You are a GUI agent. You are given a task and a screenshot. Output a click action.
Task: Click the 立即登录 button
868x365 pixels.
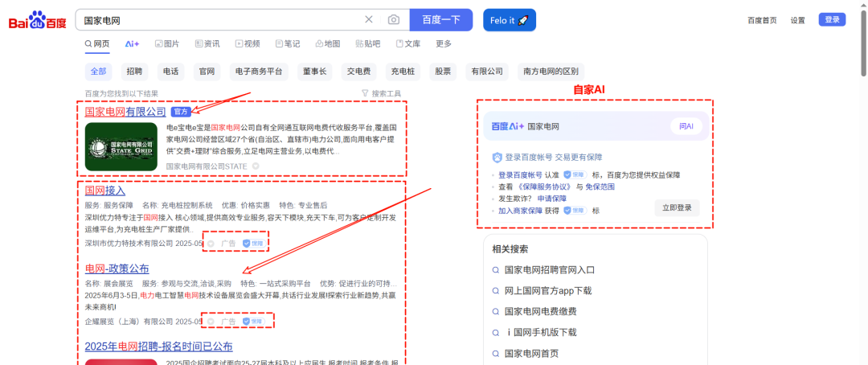(677, 207)
